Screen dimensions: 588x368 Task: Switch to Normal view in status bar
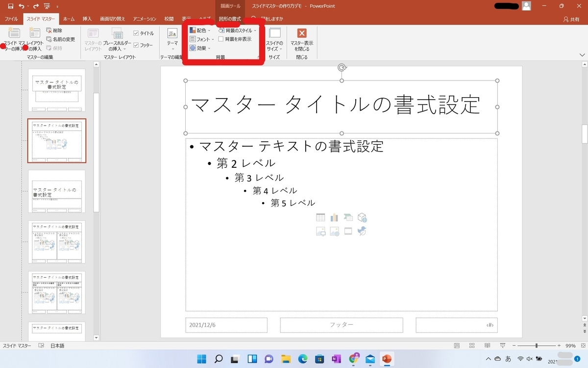[457, 345]
